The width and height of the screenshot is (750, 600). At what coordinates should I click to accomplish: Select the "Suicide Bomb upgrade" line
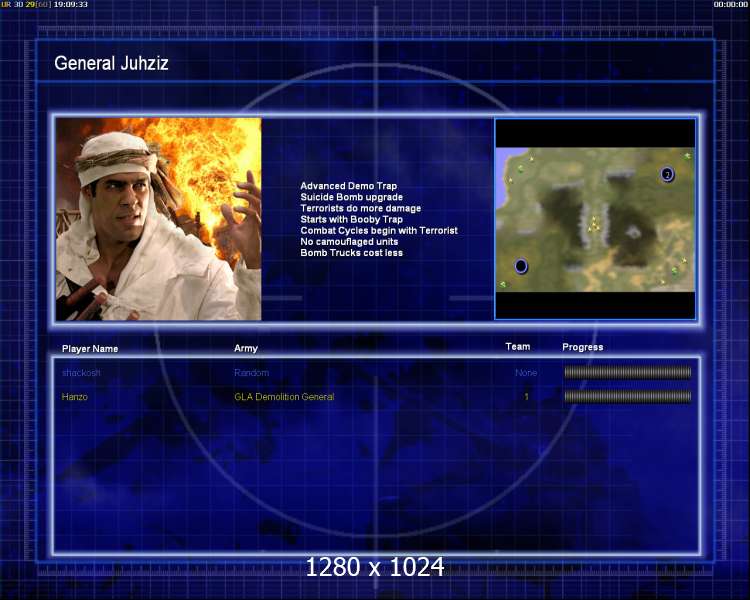click(352, 197)
